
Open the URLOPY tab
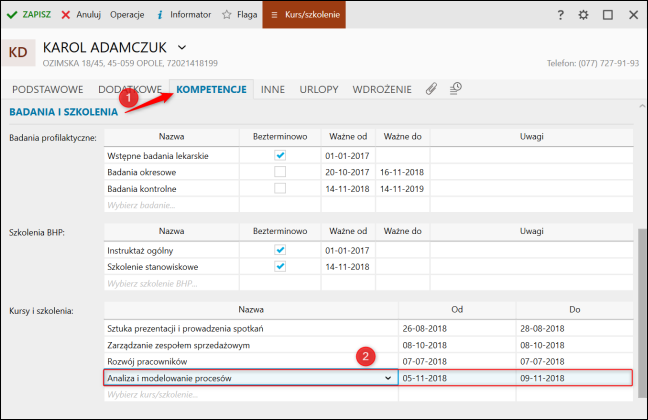(x=319, y=89)
